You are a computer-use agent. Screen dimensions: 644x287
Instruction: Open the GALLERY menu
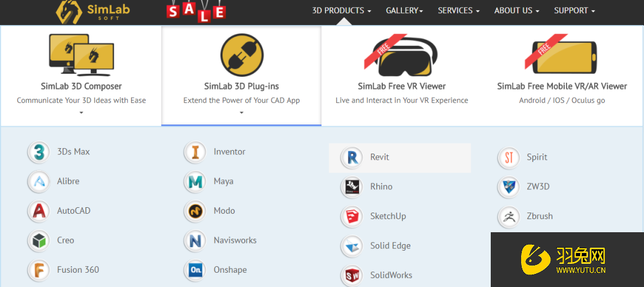[x=404, y=11]
